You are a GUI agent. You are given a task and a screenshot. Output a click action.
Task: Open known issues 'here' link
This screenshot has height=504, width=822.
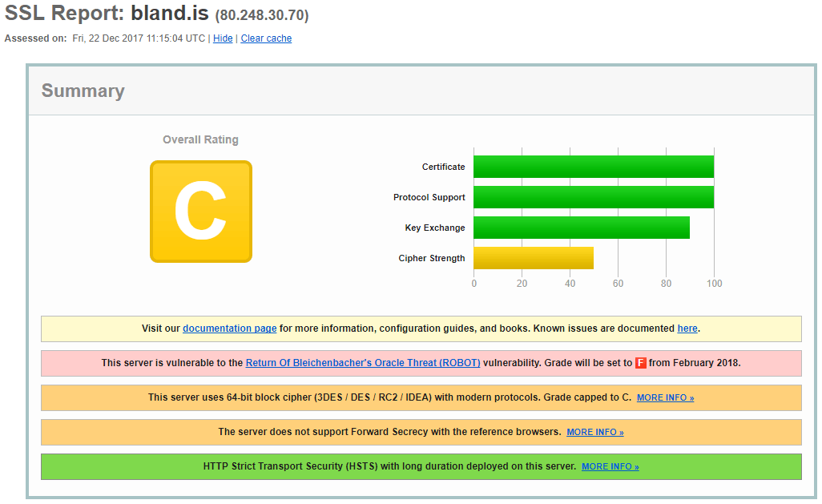687,329
